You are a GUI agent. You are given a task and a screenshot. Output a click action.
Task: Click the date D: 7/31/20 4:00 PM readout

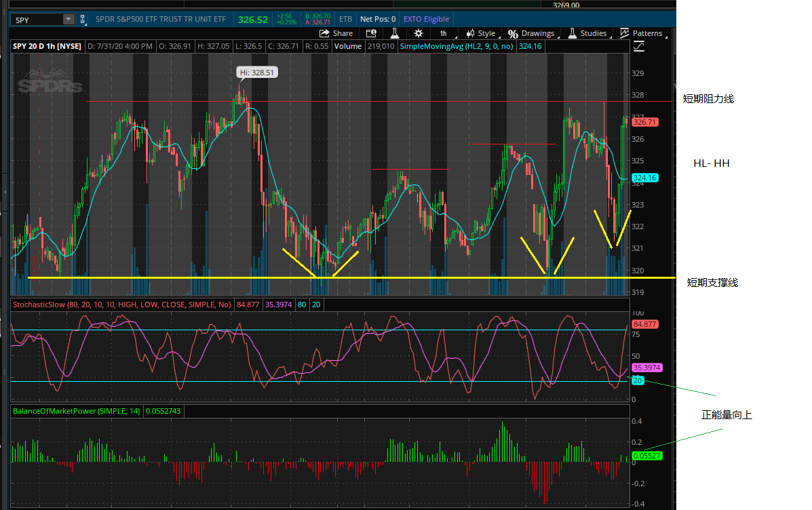[120, 46]
